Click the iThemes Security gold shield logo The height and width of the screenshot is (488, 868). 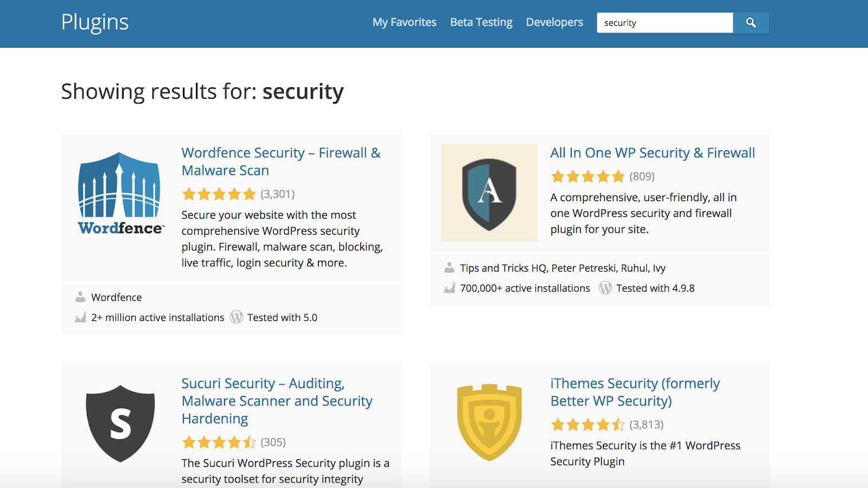click(x=489, y=422)
